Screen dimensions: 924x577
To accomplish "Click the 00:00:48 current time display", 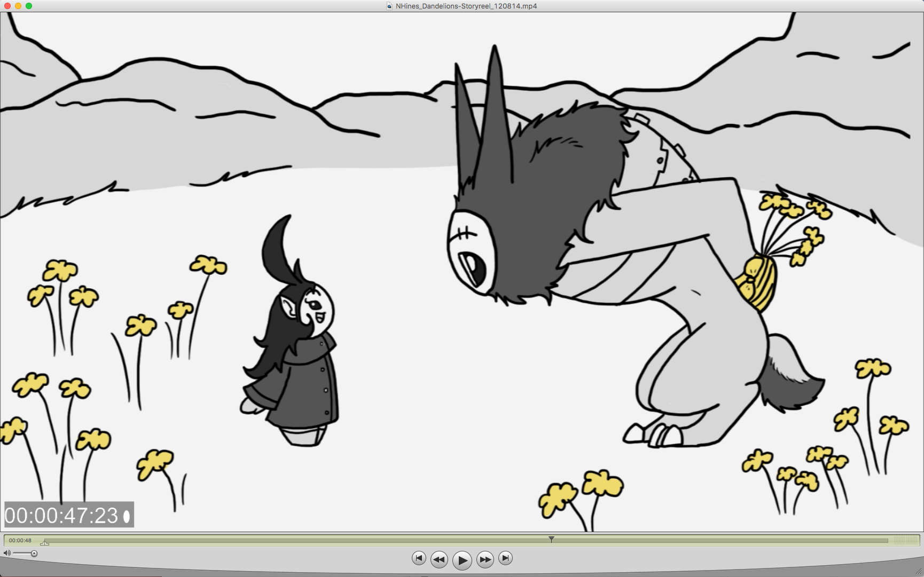I will (x=20, y=540).
